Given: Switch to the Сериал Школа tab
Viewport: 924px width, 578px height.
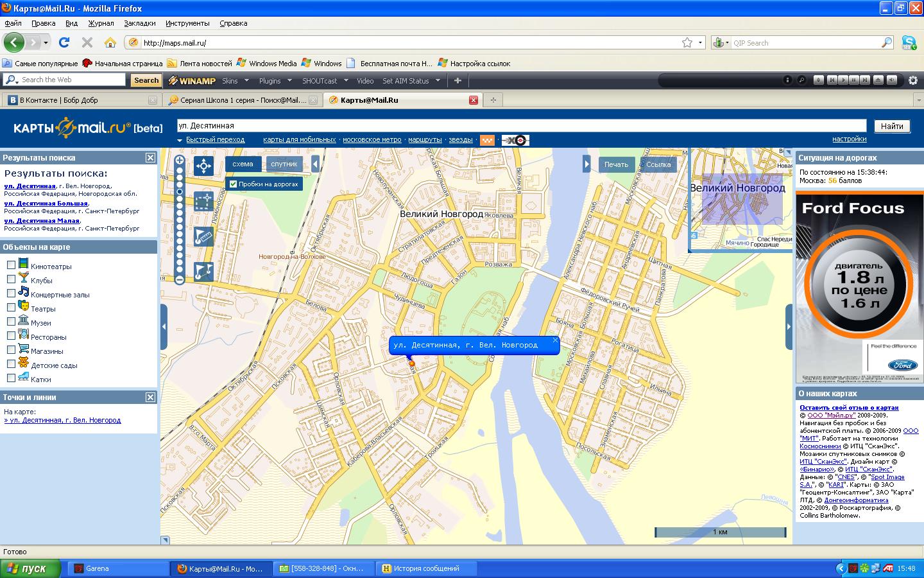Looking at the screenshot, I should click(243, 100).
